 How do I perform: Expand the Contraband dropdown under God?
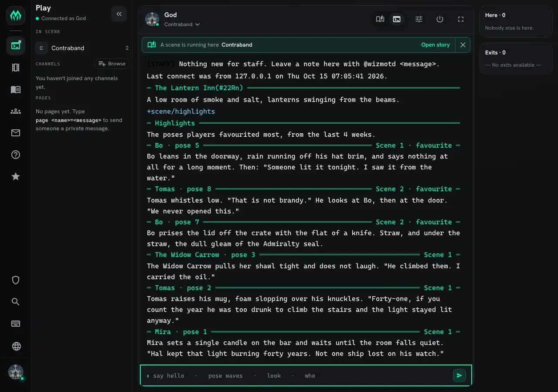[182, 24]
